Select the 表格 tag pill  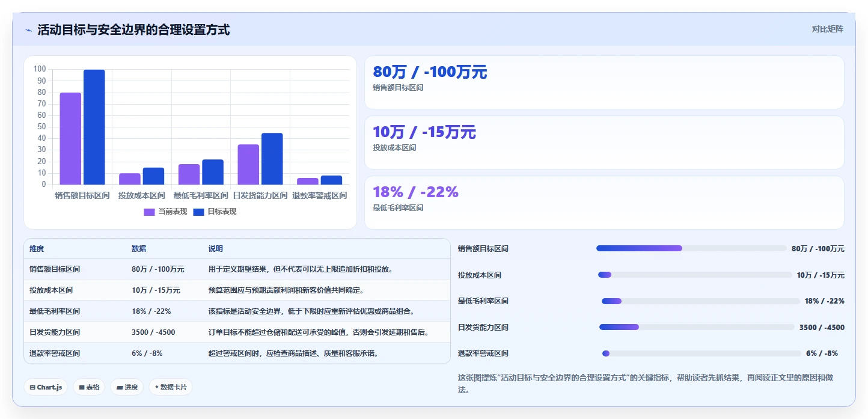tap(89, 387)
